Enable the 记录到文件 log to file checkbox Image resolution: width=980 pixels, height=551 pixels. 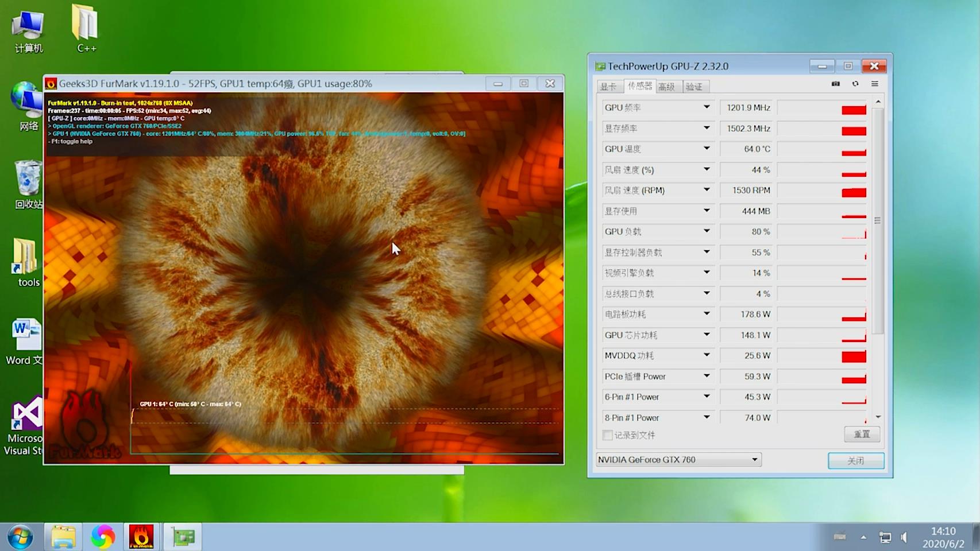pyautogui.click(x=607, y=435)
